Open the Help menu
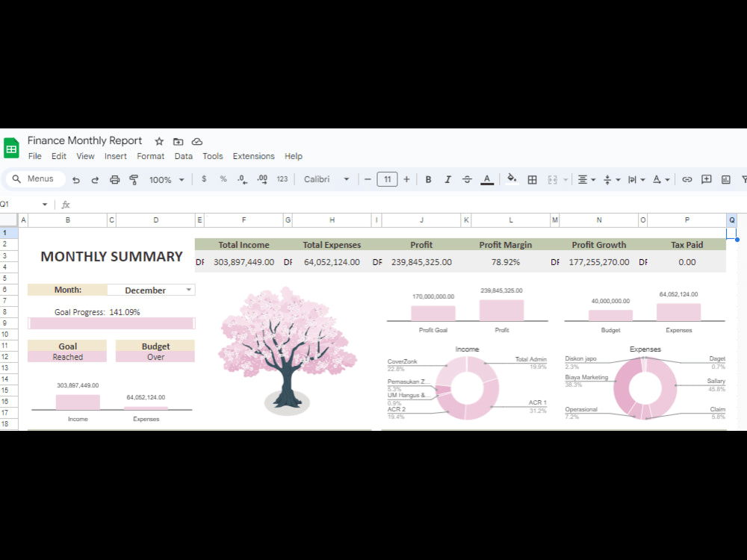Screen dimensions: 747x560 coord(294,156)
